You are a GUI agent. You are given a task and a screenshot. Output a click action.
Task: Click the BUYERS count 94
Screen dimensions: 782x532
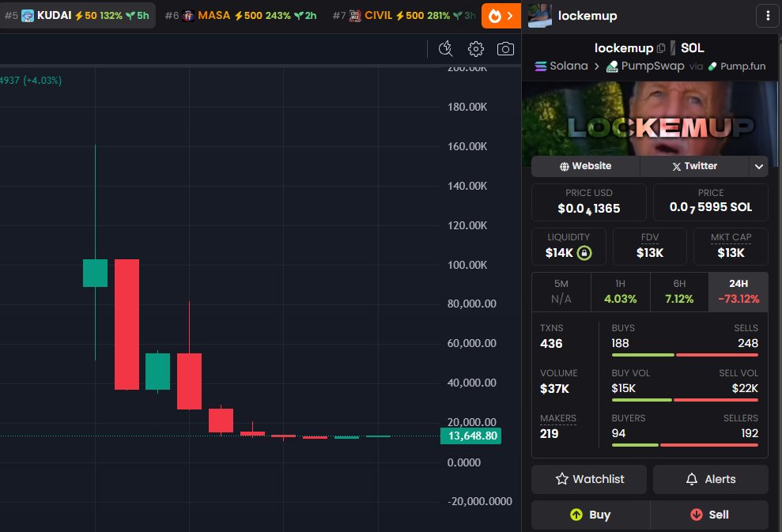click(x=618, y=432)
